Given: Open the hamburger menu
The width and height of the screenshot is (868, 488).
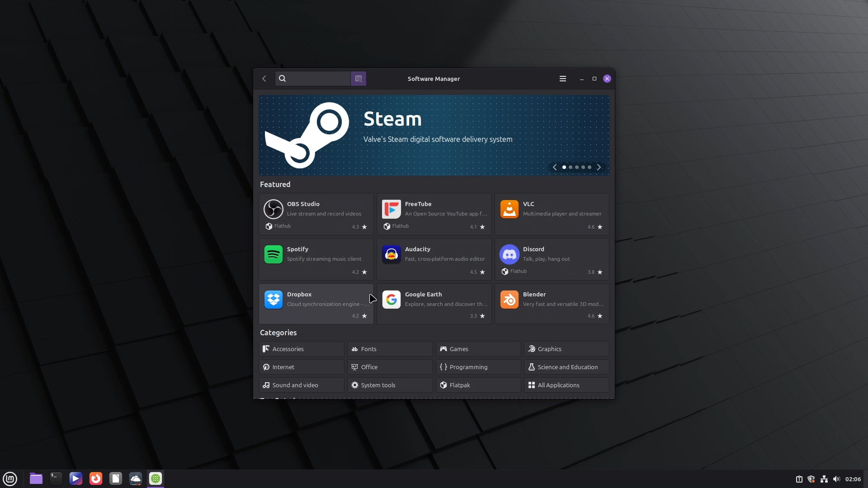Looking at the screenshot, I should [563, 79].
